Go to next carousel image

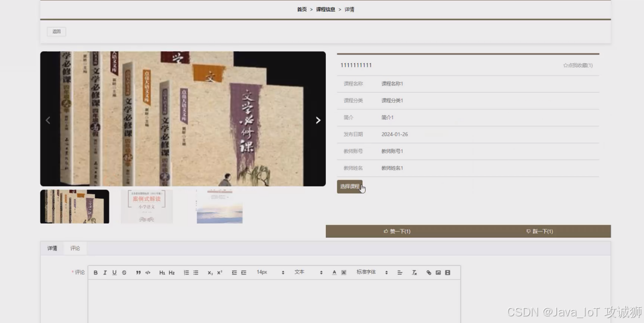point(318,120)
